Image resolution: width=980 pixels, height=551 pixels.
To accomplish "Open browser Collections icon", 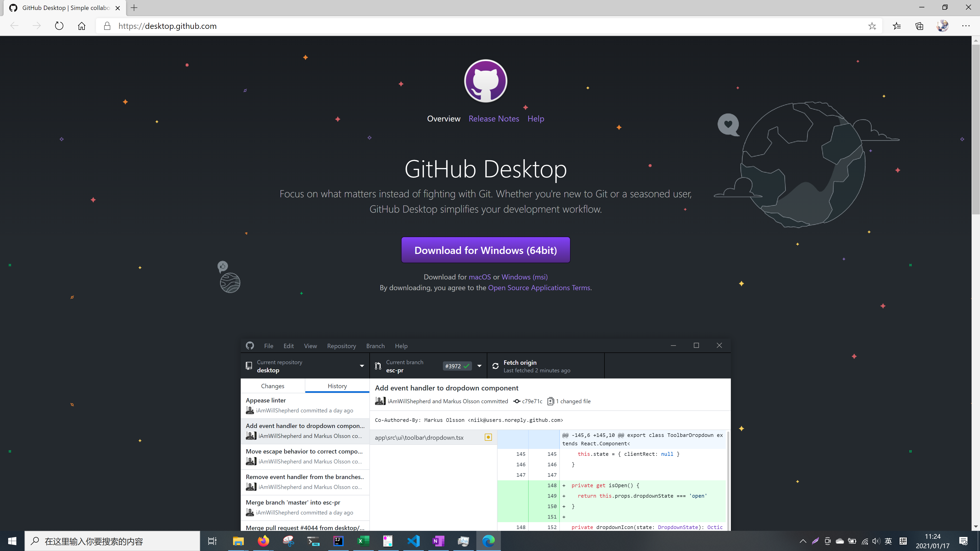I will point(919,26).
